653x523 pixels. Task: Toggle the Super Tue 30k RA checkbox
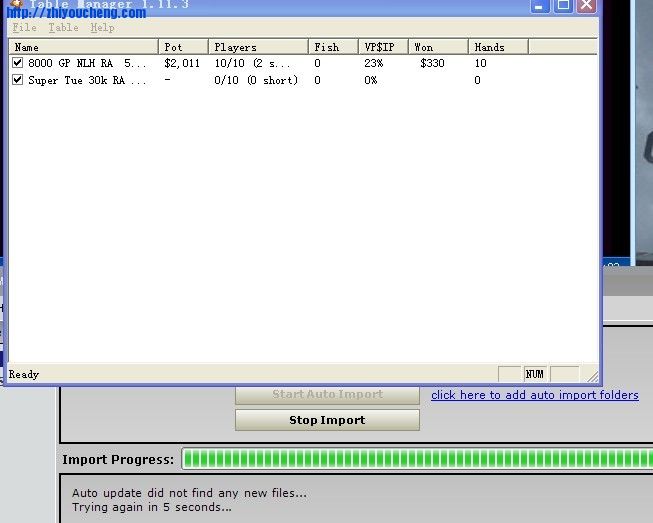pos(17,80)
